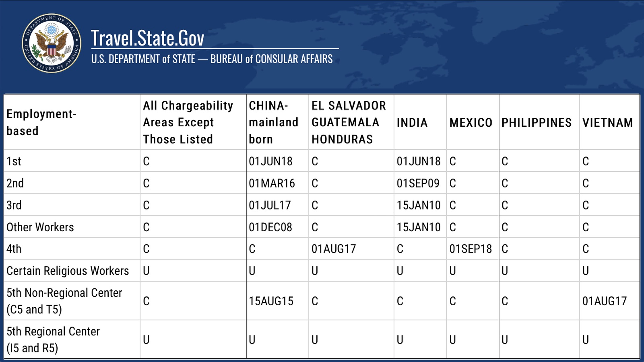Screen dimensions: 644x362
Task: Select the 5th Regional Center row label
Action: (x=53, y=340)
